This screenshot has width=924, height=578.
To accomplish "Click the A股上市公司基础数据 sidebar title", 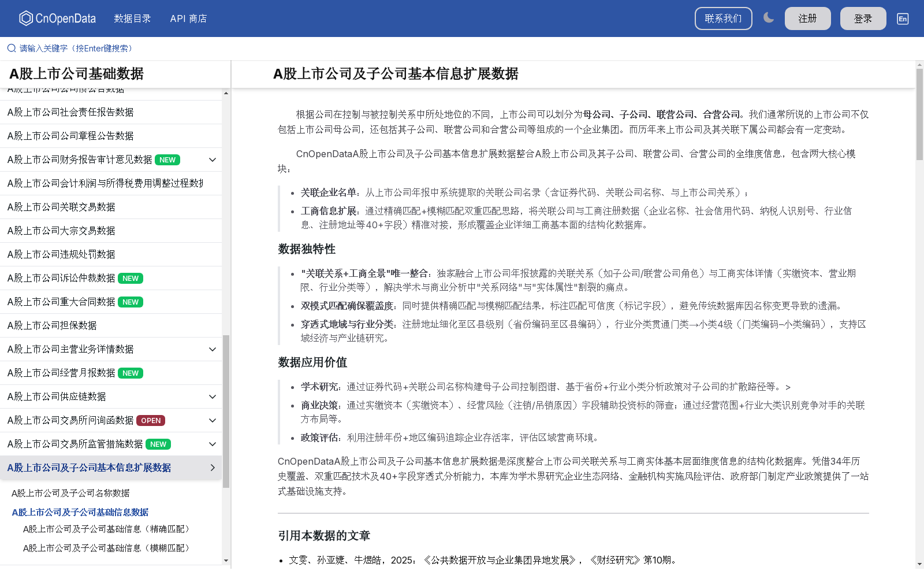I will coord(76,74).
